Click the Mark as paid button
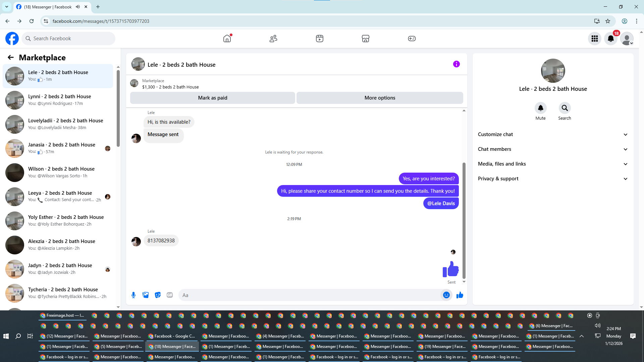This screenshot has height=362, width=644. [x=212, y=98]
